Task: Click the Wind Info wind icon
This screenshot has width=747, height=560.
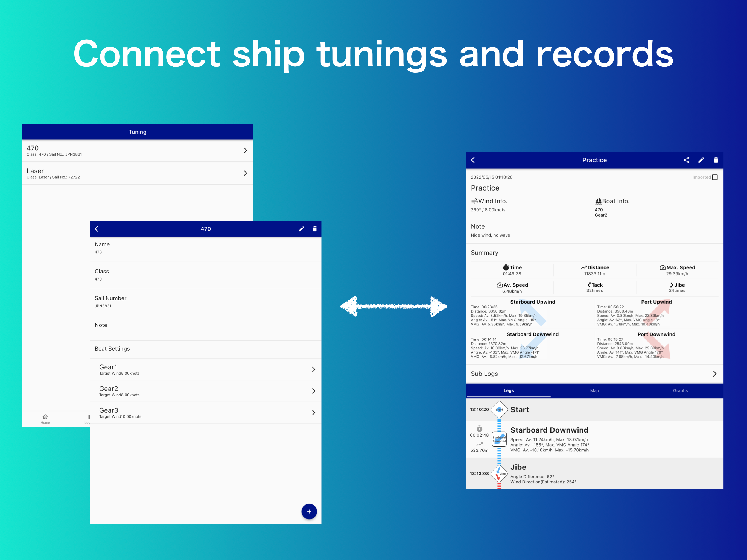Action: [x=474, y=201]
